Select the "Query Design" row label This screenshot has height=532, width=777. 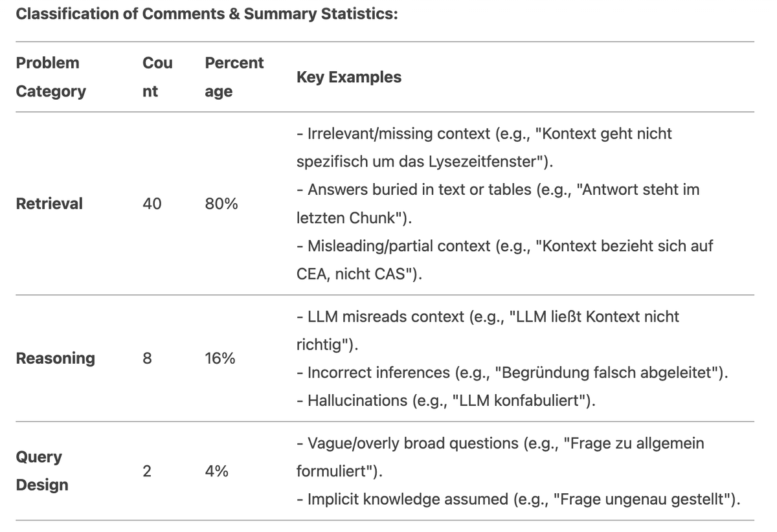(x=41, y=471)
